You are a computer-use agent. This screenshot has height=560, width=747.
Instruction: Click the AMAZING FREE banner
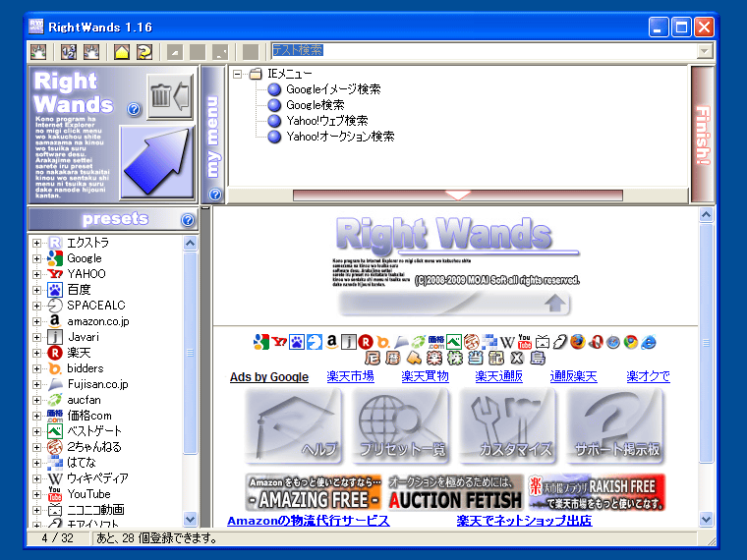coord(314,492)
